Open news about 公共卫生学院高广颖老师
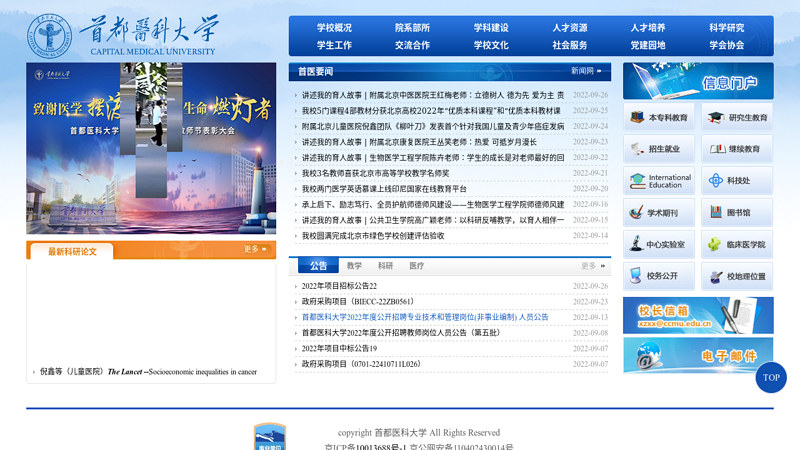800x450 pixels. pyautogui.click(x=433, y=220)
